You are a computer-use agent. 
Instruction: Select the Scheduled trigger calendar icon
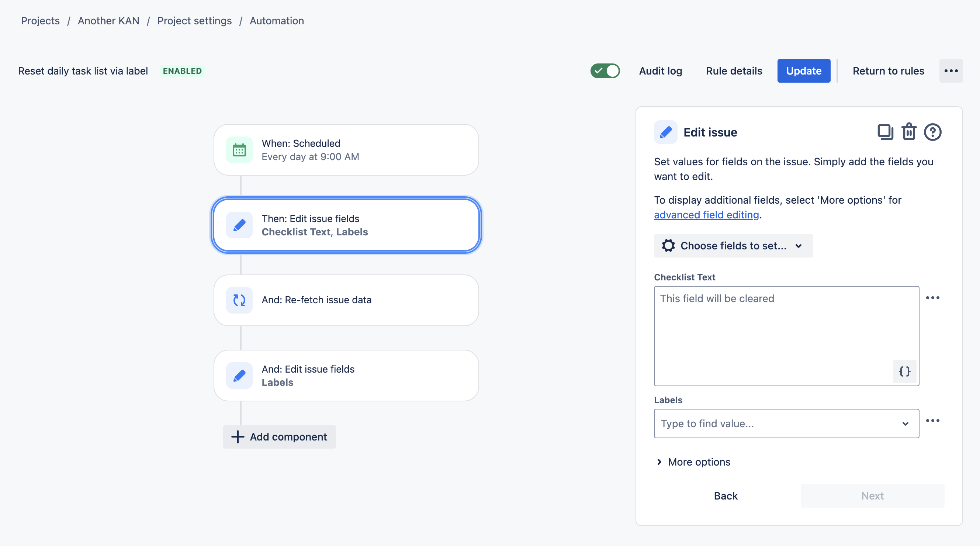239,150
